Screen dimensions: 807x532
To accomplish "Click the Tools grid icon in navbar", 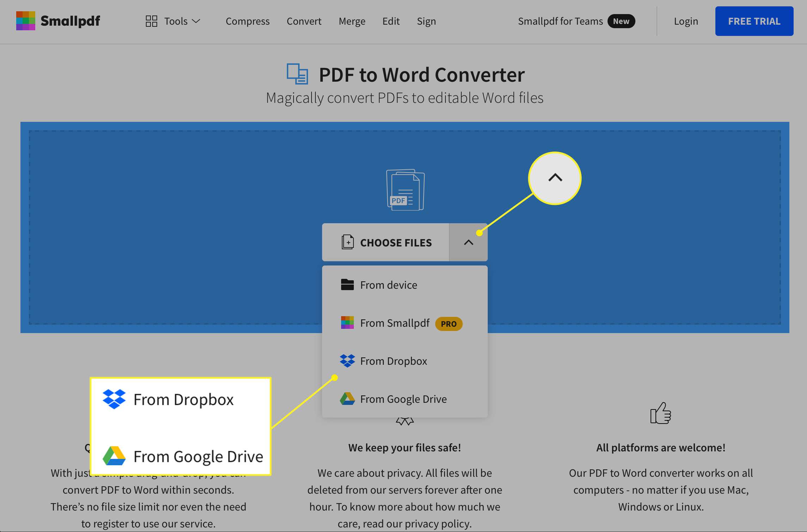I will click(x=150, y=20).
